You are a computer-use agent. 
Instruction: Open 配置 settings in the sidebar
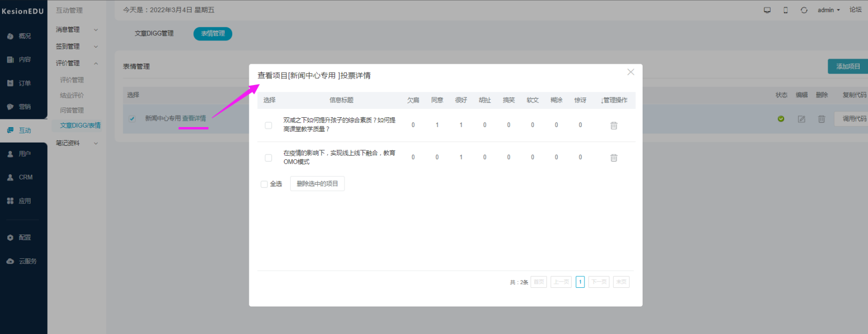pyautogui.click(x=24, y=238)
